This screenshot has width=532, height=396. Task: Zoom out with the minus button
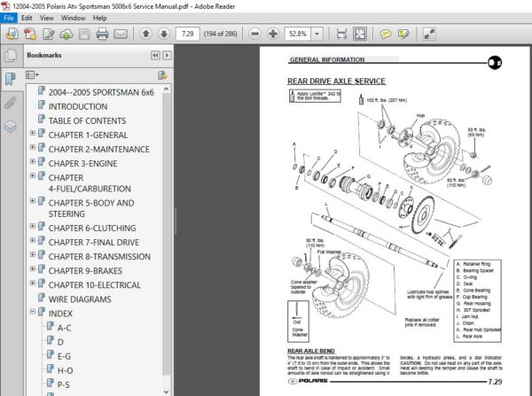255,34
